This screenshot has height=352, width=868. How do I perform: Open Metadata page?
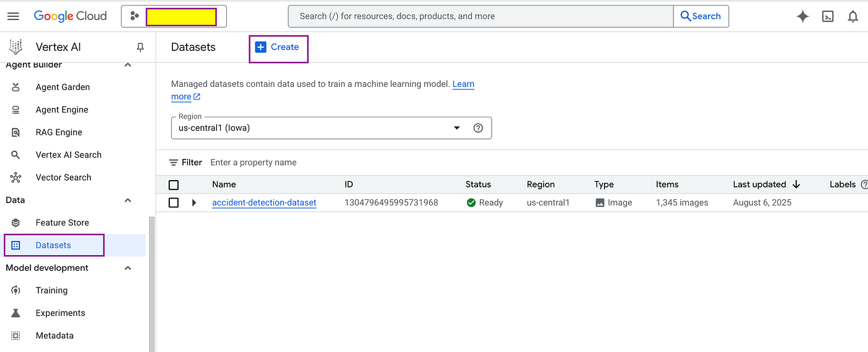[55, 335]
